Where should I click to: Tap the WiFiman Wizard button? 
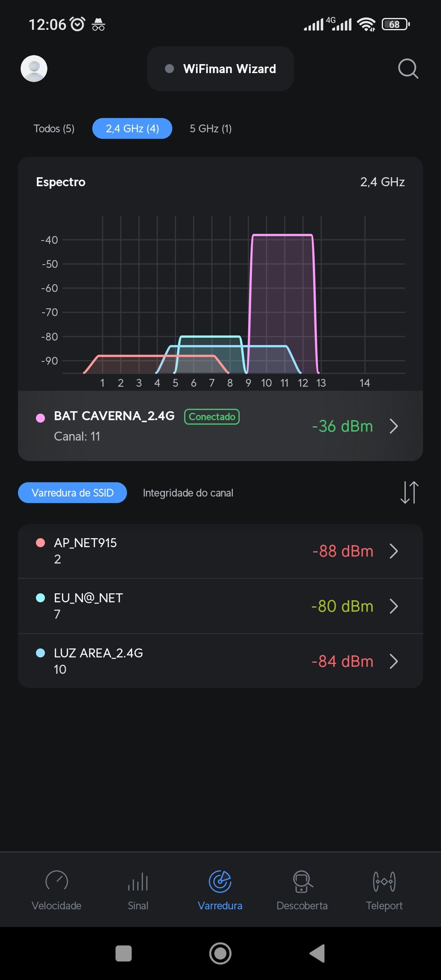pos(220,69)
